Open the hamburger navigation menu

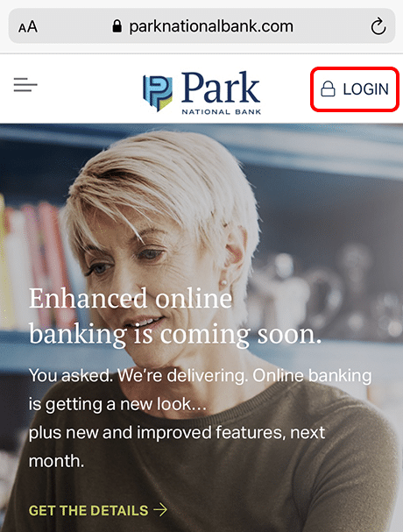25,85
